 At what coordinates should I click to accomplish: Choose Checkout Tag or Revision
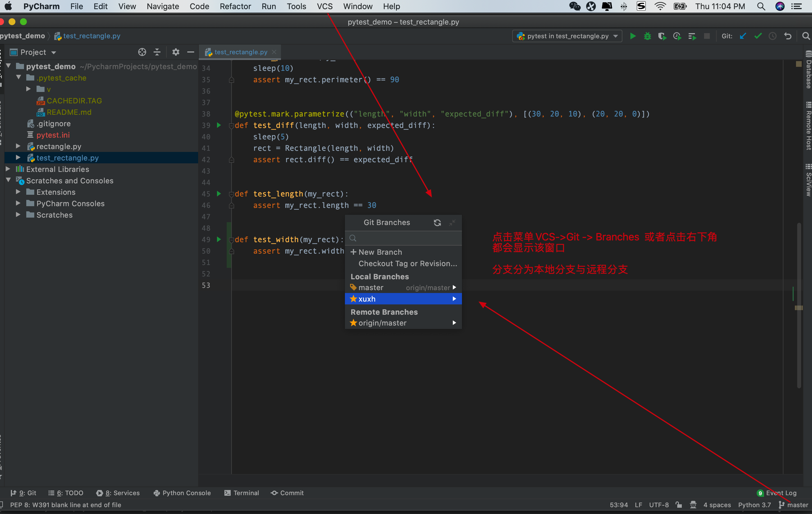[x=403, y=263]
